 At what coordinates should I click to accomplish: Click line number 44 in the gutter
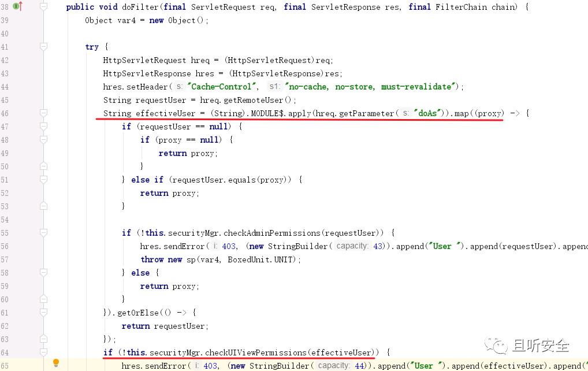(x=5, y=87)
